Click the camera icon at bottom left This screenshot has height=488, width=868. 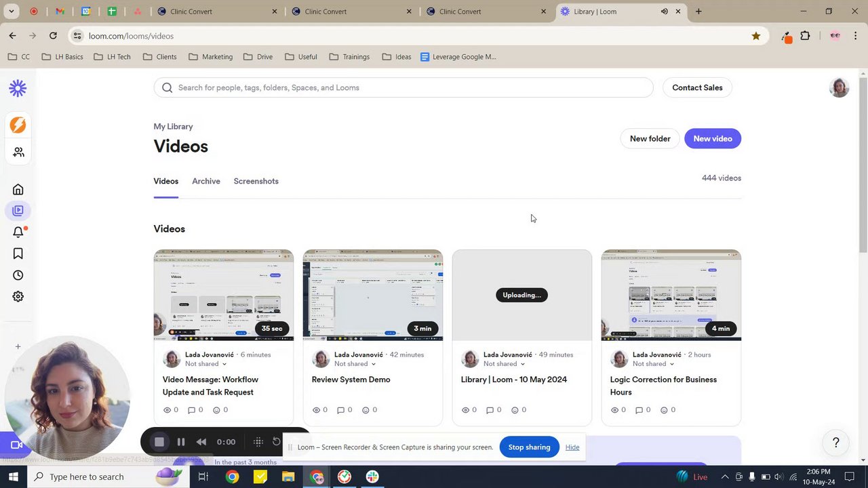[x=16, y=445]
